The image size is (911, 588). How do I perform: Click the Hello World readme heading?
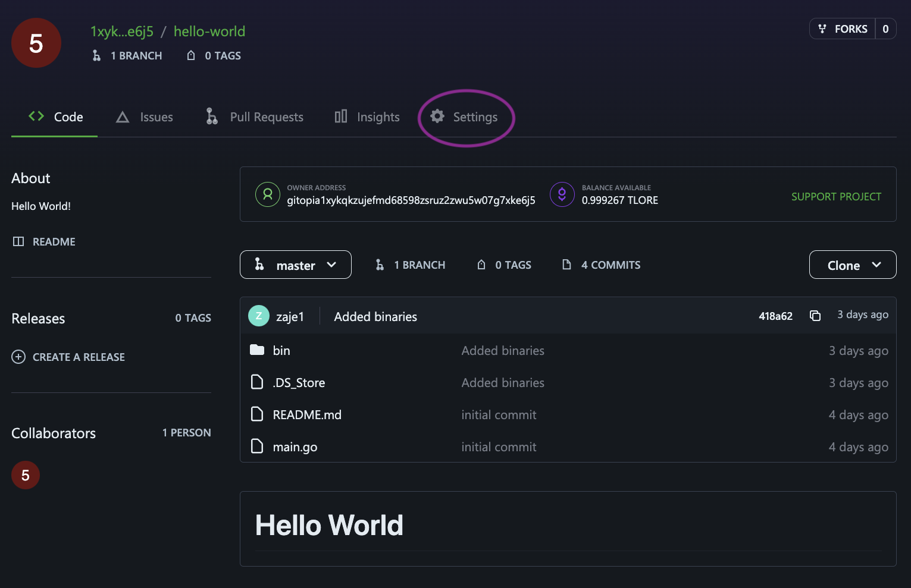(x=329, y=525)
